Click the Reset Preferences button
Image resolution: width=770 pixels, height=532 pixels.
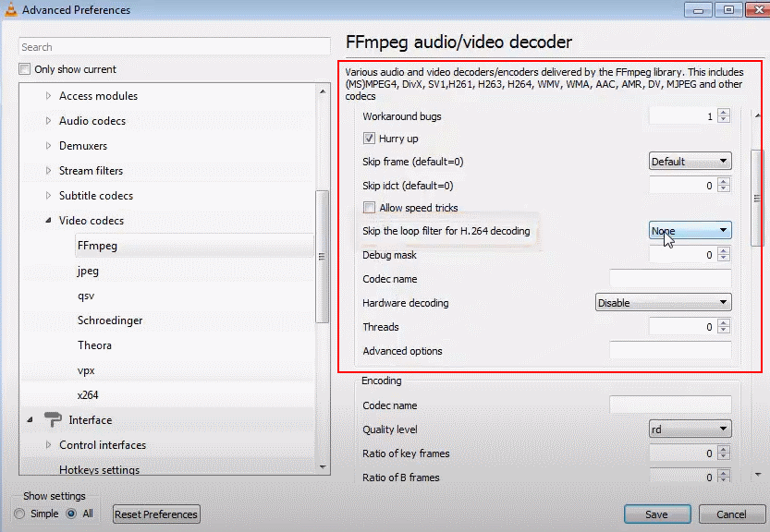pyautogui.click(x=156, y=514)
